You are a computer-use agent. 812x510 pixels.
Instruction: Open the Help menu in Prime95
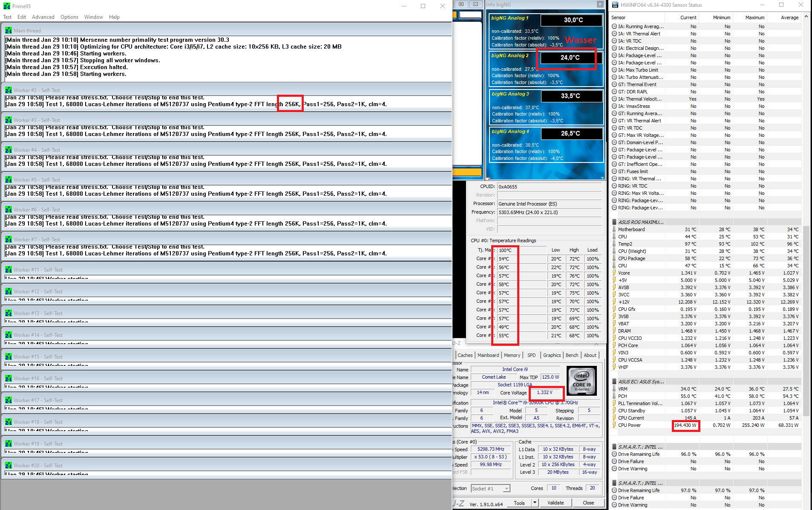114,17
